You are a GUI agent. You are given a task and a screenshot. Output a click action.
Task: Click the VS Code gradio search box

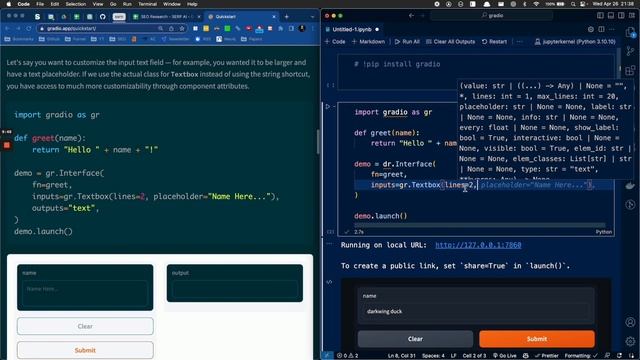(x=492, y=16)
